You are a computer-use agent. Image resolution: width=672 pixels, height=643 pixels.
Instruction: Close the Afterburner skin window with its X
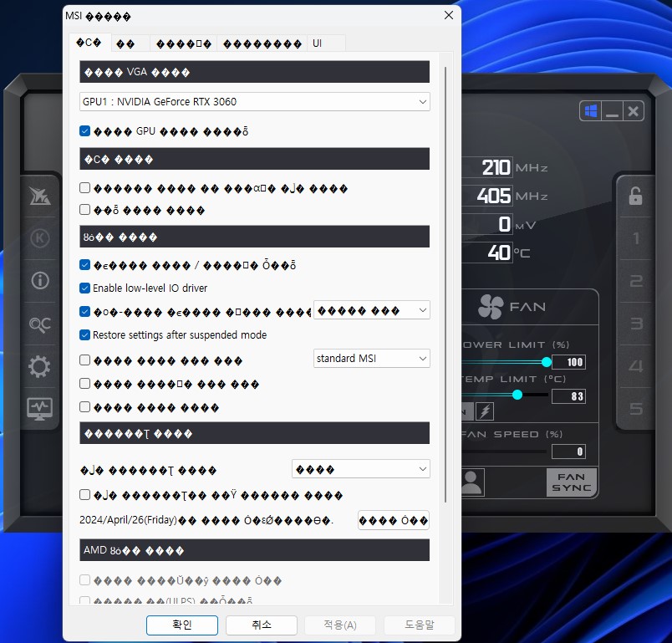[x=633, y=111]
